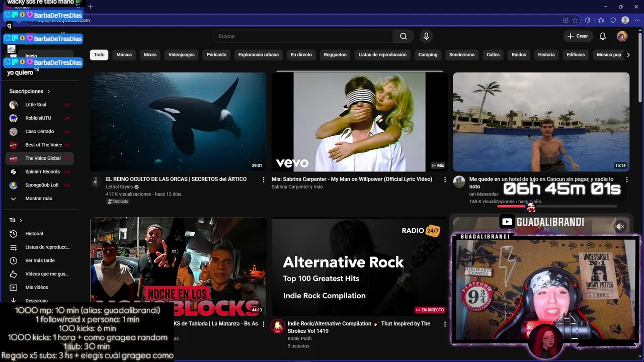Click Lethal Crysis channel name

pos(119,187)
